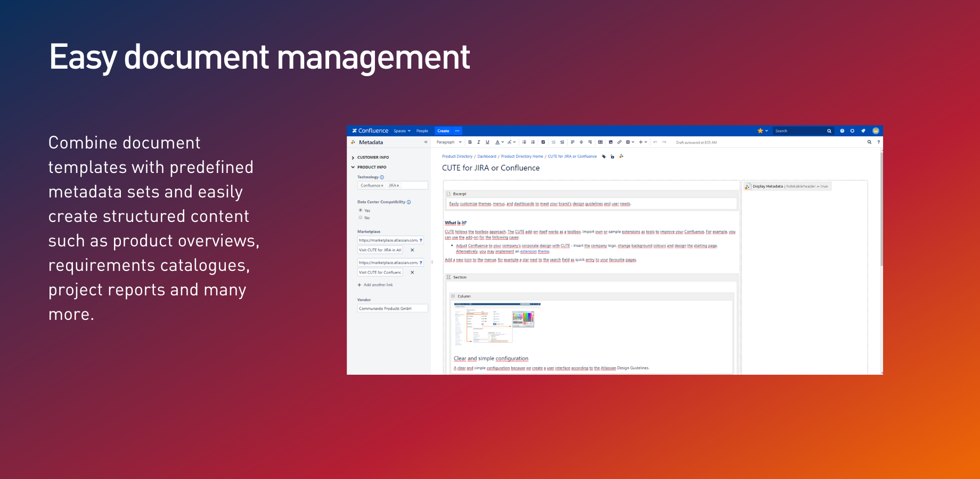The width and height of the screenshot is (980, 479).
Task: Open the People menu item
Action: click(422, 131)
